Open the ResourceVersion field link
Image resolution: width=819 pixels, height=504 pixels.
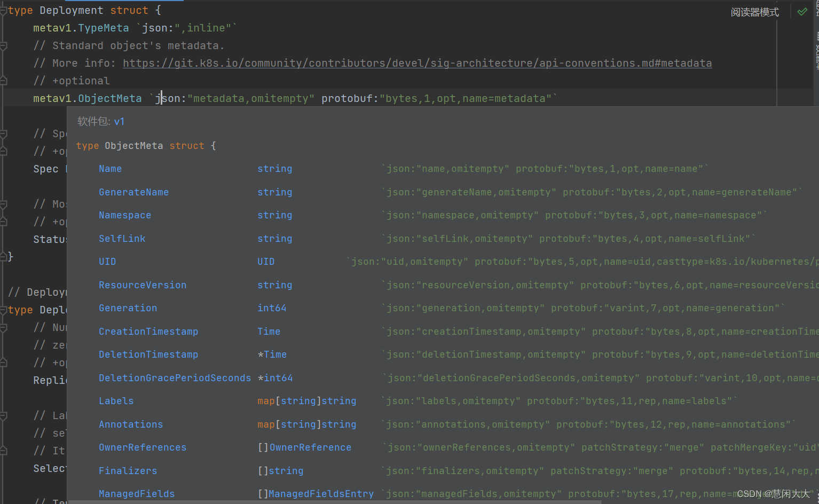click(143, 285)
